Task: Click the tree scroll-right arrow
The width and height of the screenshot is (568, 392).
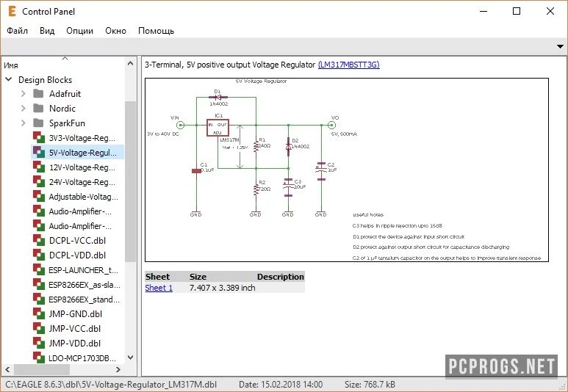Action: click(118, 369)
